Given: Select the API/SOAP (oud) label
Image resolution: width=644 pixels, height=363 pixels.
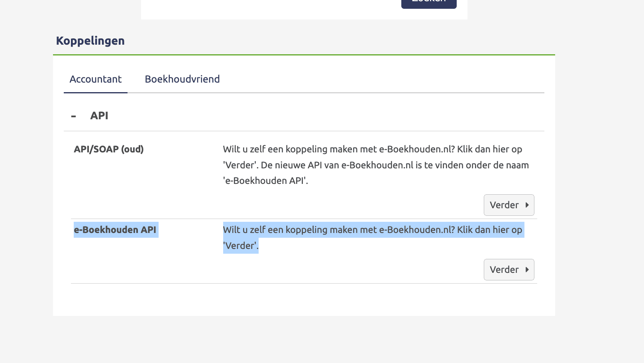Looking at the screenshot, I should 109,149.
